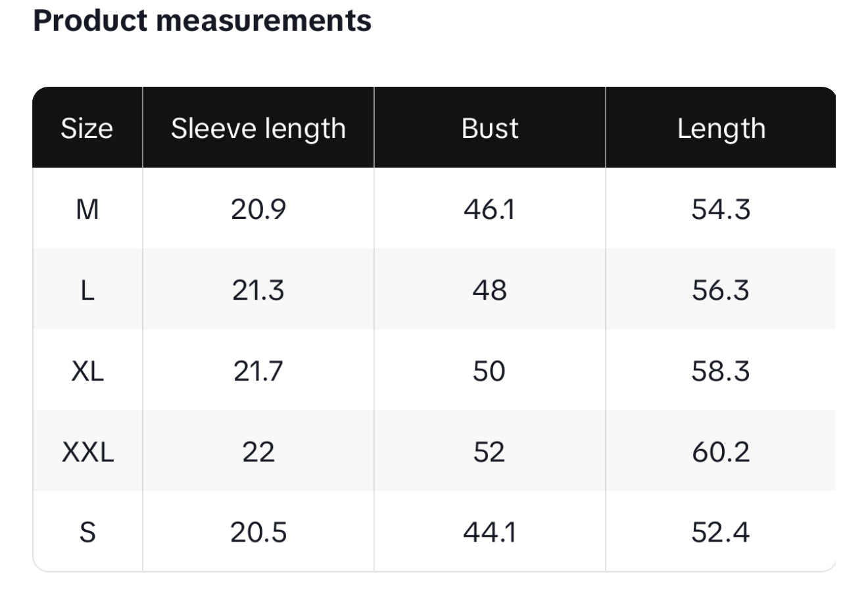Click length value 56.3 for size L

[x=721, y=291]
